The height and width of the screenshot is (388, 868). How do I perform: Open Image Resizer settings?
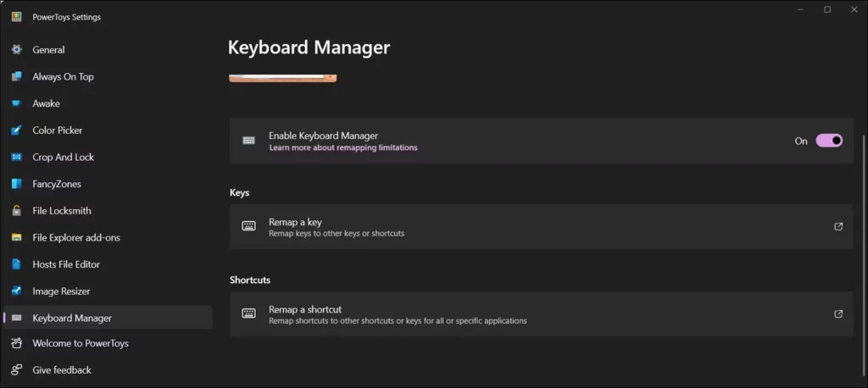(x=108, y=291)
